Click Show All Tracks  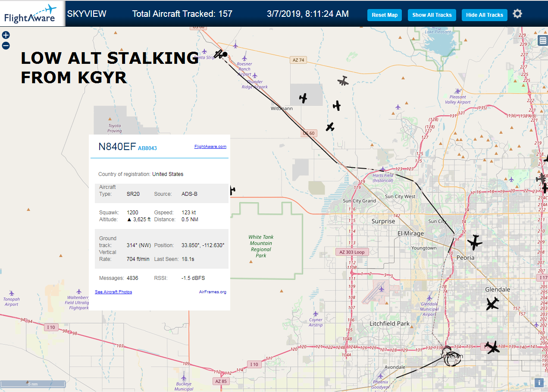432,15
